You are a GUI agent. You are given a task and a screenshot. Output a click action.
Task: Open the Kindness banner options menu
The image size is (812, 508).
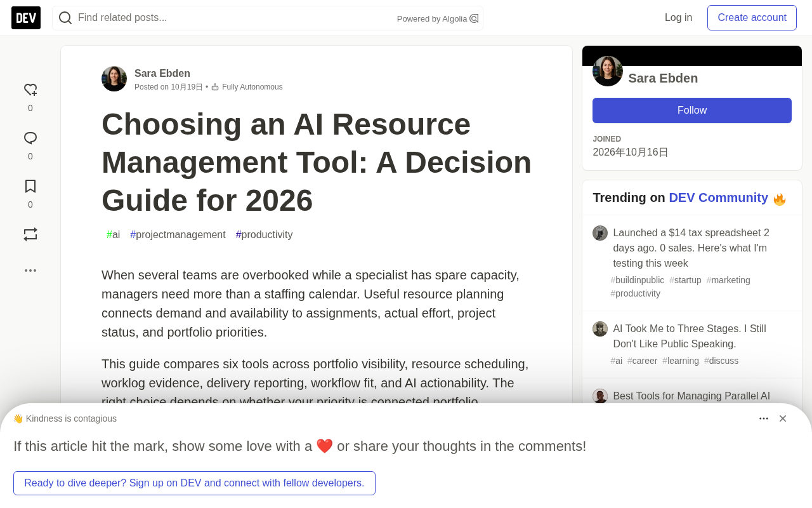tap(764, 418)
